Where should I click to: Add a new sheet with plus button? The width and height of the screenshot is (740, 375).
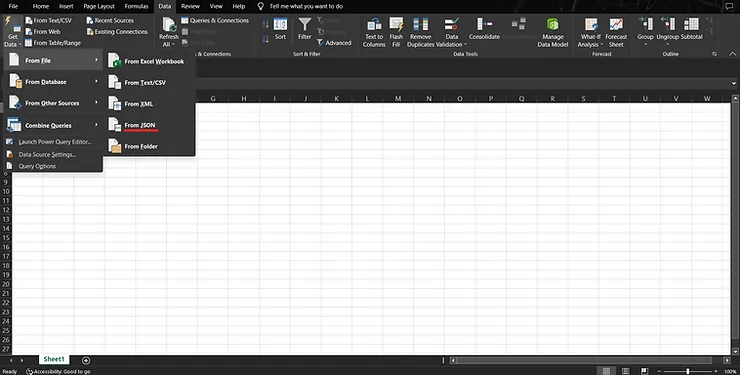pos(86,360)
